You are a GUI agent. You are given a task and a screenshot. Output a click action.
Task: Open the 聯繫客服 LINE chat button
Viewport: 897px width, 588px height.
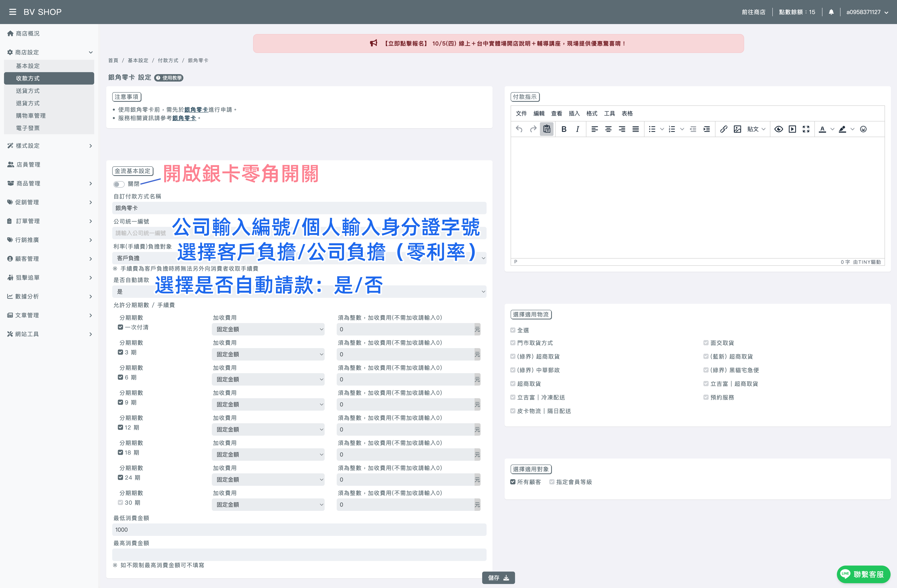pos(863,574)
